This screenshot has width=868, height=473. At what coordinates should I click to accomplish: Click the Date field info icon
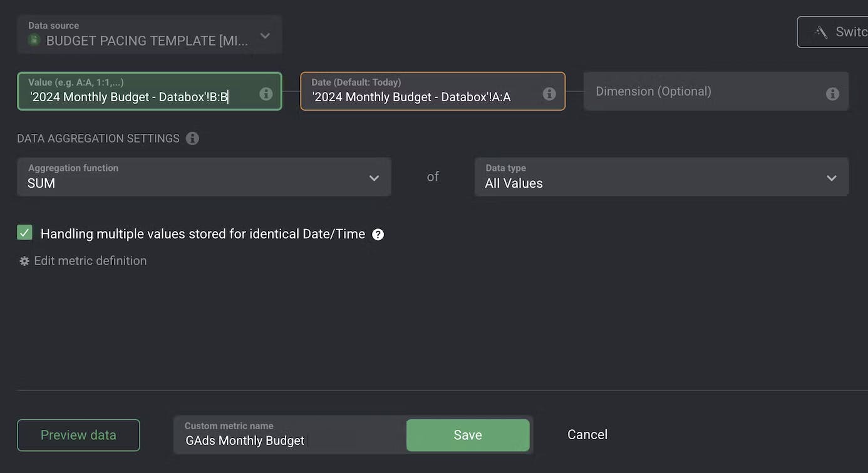549,94
